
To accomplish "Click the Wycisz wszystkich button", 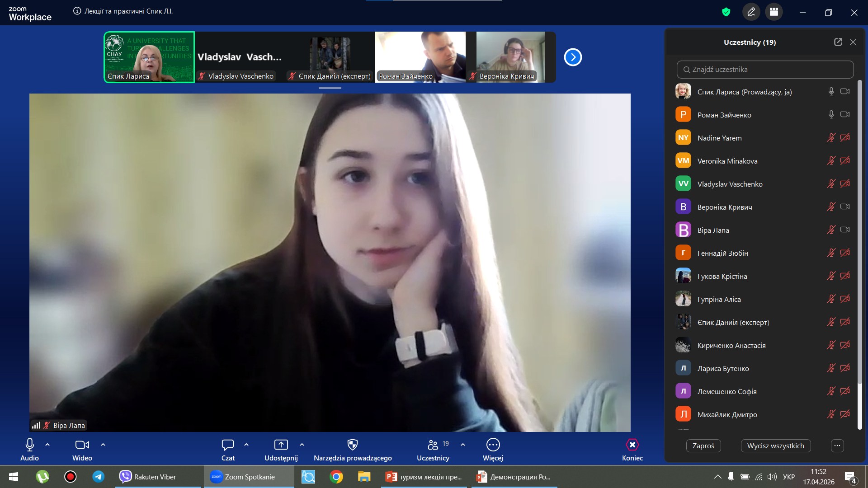I will point(775,446).
